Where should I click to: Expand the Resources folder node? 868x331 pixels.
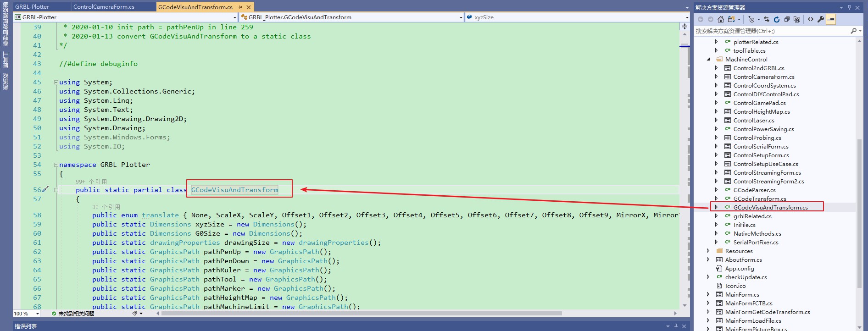coord(708,251)
